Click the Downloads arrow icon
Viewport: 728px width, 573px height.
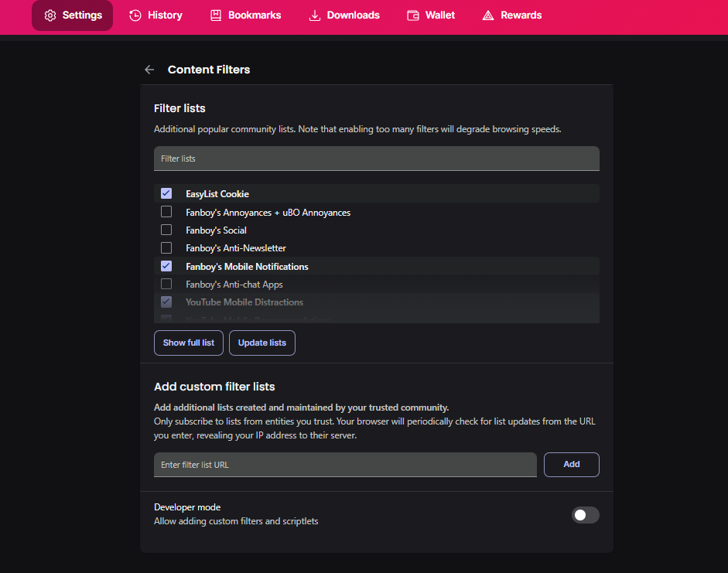[315, 15]
